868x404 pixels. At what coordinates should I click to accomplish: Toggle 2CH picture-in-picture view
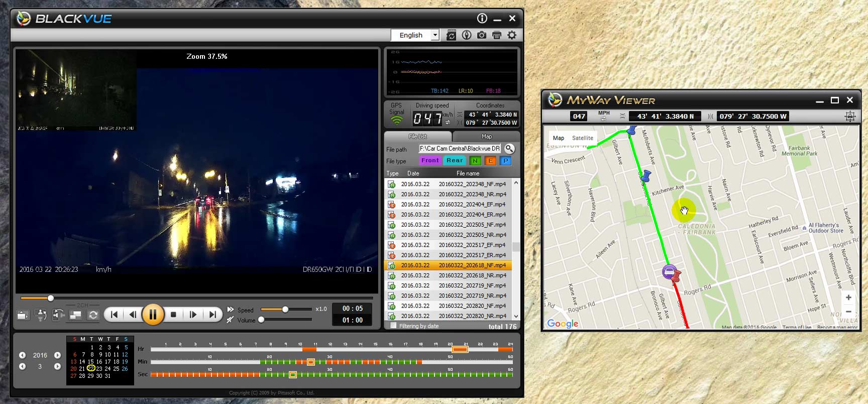pos(75,315)
